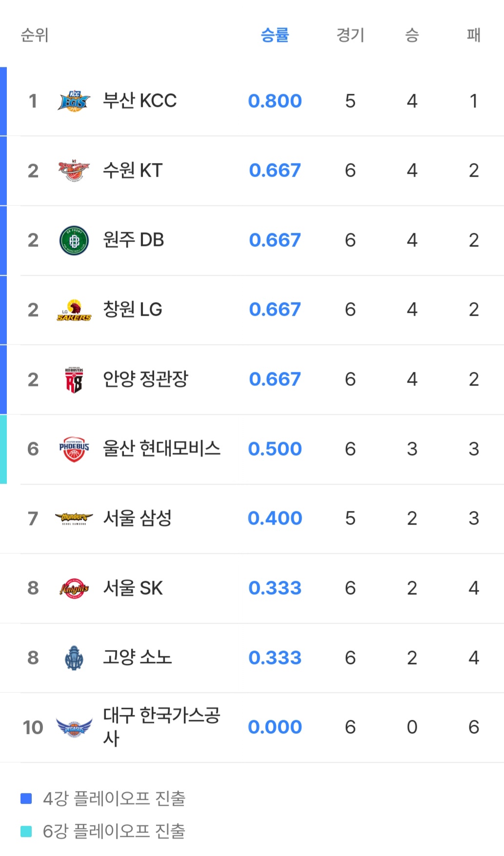Viewport: 504px width, 856px height.
Task: Tap the Daegu Pegasus team logo
Action: tap(74, 728)
